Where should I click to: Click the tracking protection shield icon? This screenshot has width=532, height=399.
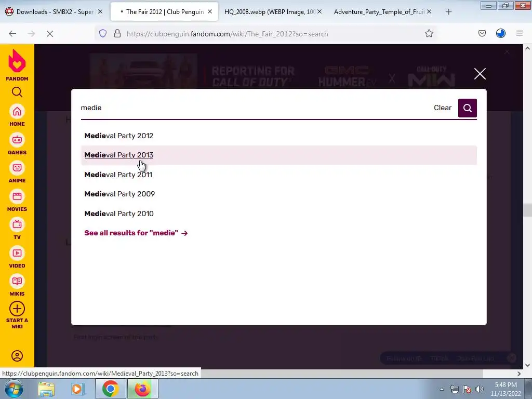pos(103,33)
